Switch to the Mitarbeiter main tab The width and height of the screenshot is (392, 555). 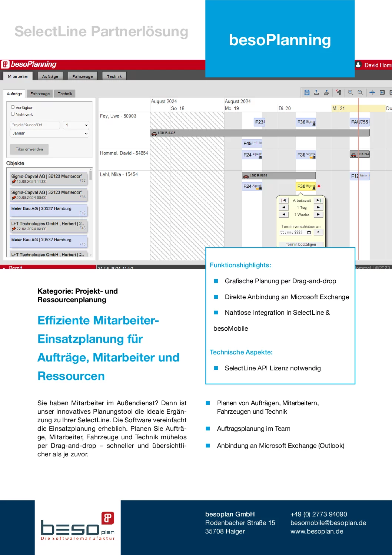click(x=18, y=76)
